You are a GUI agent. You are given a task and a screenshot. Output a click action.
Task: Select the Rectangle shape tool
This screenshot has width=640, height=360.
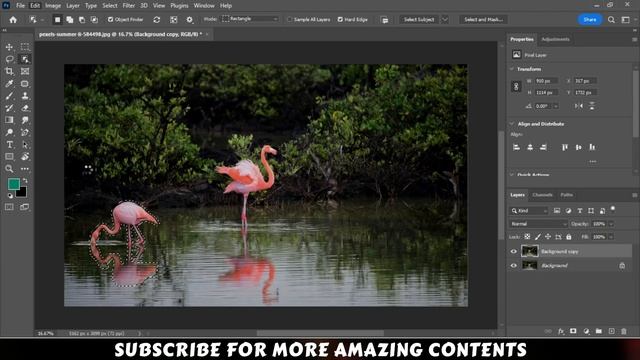click(x=9, y=157)
